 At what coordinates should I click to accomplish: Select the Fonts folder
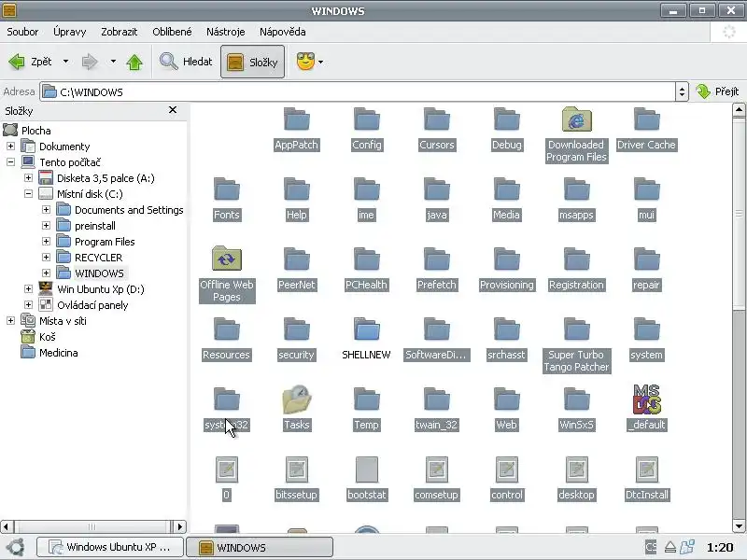tap(227, 199)
